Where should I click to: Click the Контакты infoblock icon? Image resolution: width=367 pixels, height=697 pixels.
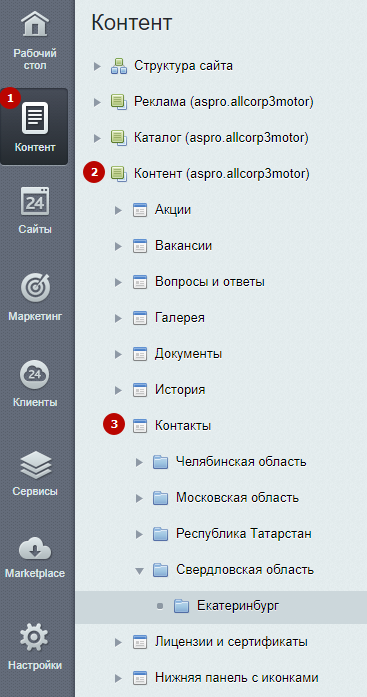pos(140,426)
